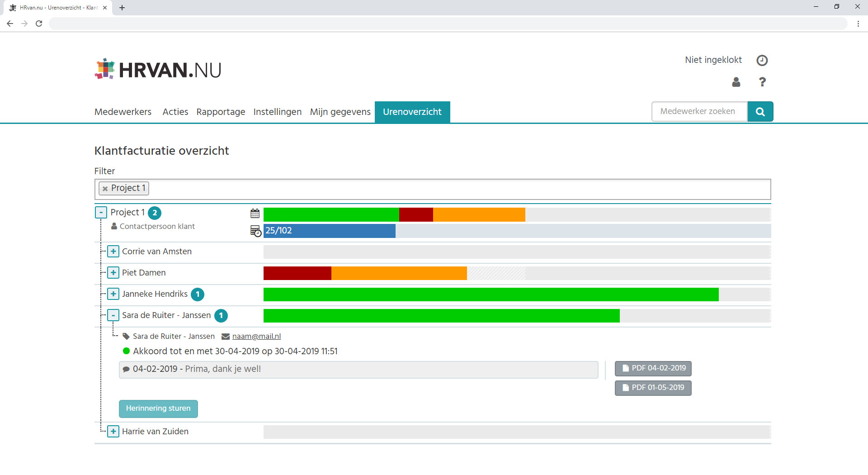
Task: Click the orange segment of Piet Damen bar
Action: point(399,273)
